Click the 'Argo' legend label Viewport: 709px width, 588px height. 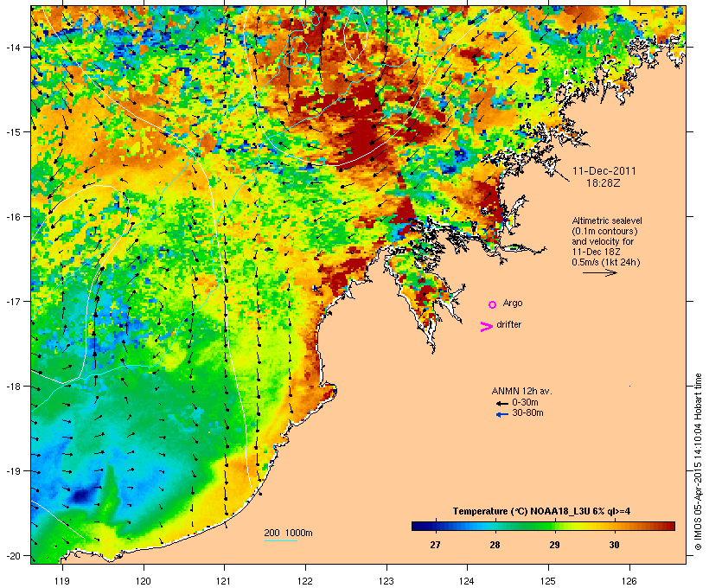tap(513, 303)
